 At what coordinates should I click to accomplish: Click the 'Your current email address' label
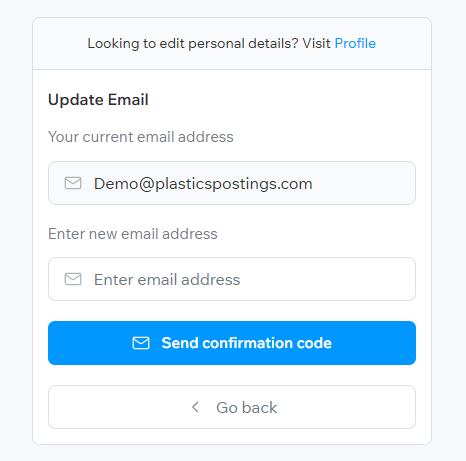point(141,137)
